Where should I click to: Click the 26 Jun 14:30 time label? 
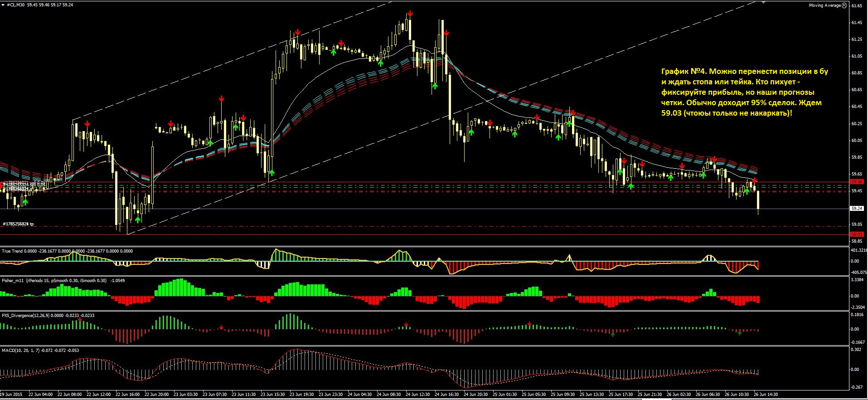(x=766, y=395)
